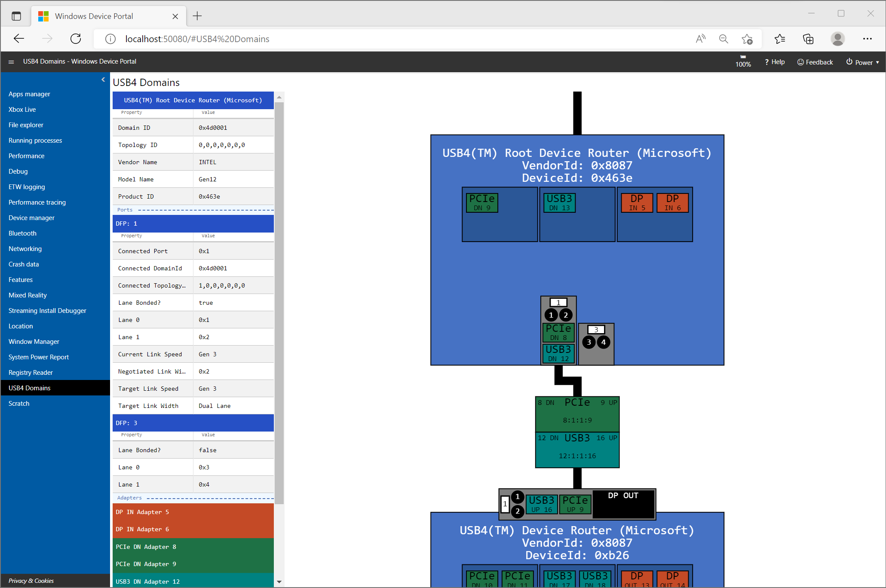
Task: Click the refresh page button
Action: [76, 38]
